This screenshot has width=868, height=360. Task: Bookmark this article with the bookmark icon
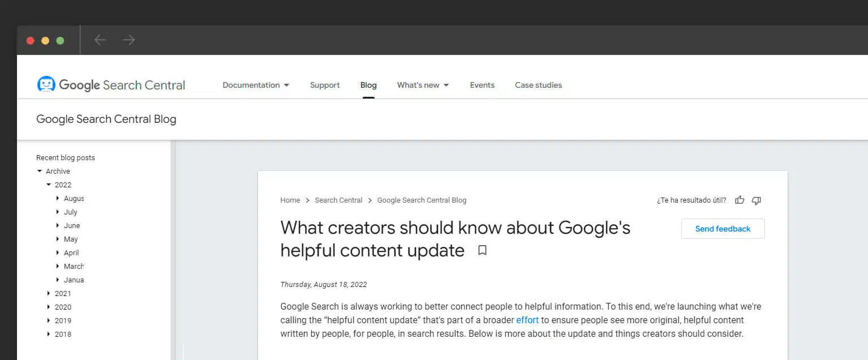[x=482, y=250]
